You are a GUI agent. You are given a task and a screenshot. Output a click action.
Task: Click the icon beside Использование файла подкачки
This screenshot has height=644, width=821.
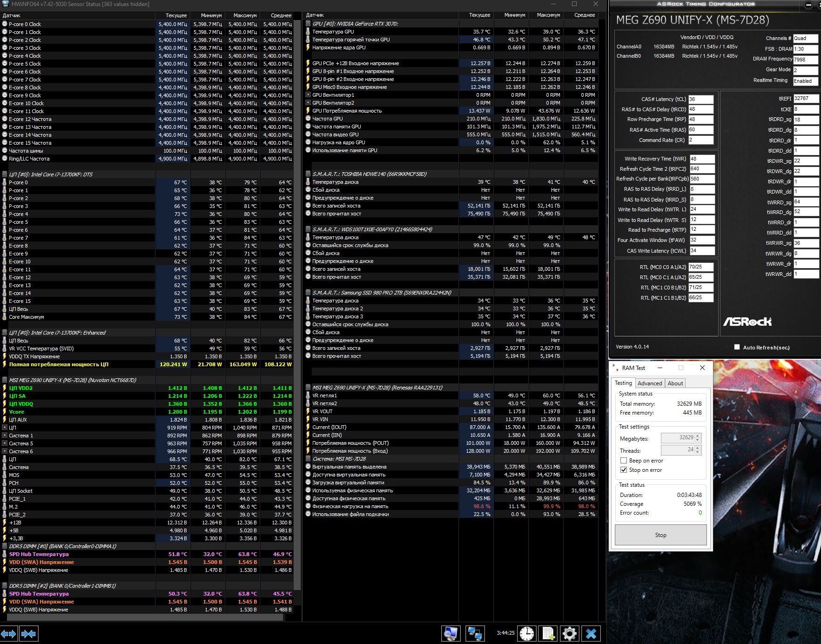[308, 514]
